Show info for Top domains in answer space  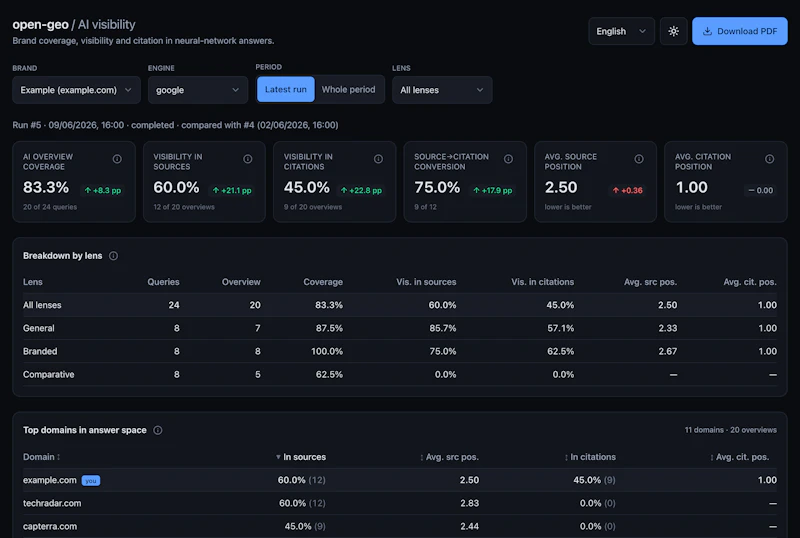[158, 430]
